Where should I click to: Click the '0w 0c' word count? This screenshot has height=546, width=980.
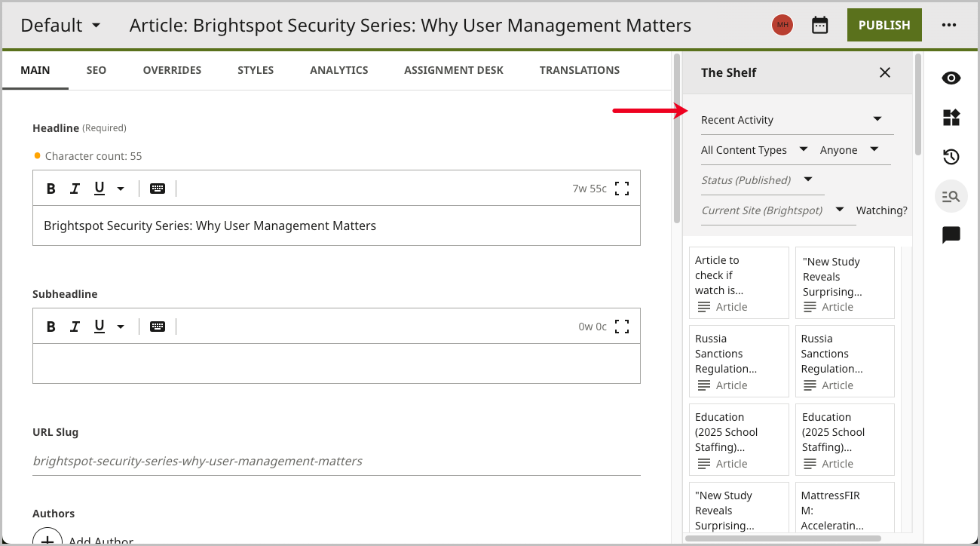tap(593, 327)
